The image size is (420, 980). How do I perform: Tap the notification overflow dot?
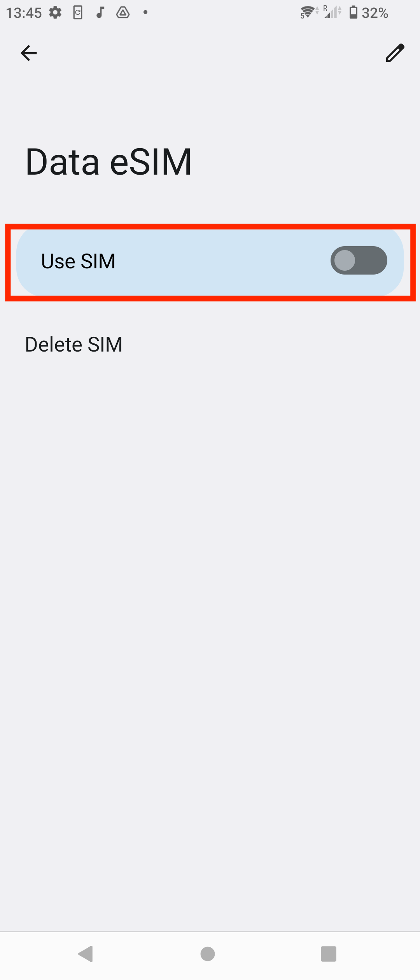point(145,12)
